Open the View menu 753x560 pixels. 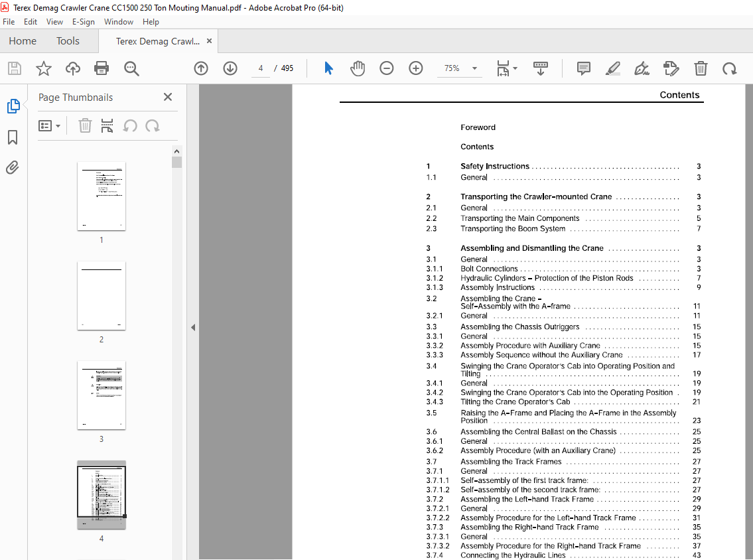click(x=55, y=22)
